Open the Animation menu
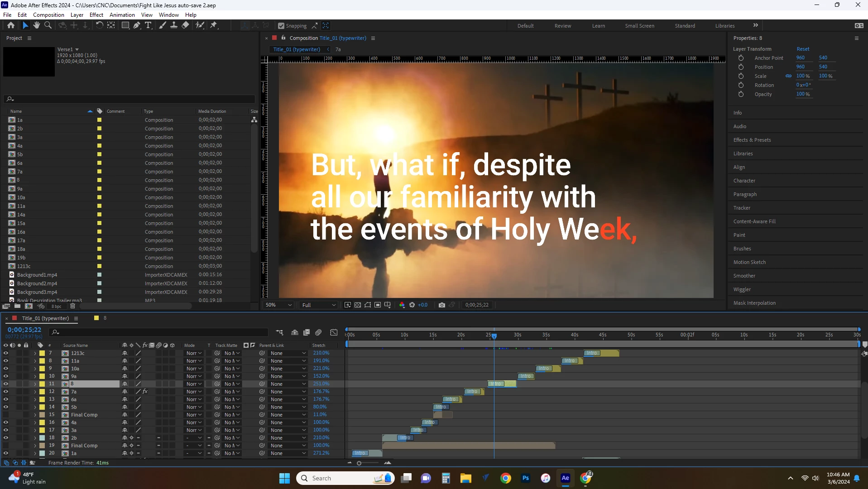Screen dimensions: 868x489 [122, 15]
